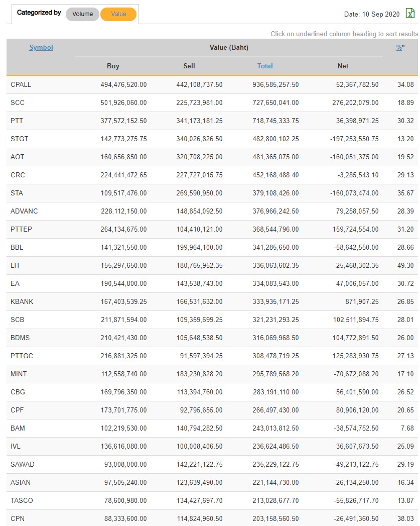
Task: Switch categorization to Volume
Action: (x=82, y=14)
